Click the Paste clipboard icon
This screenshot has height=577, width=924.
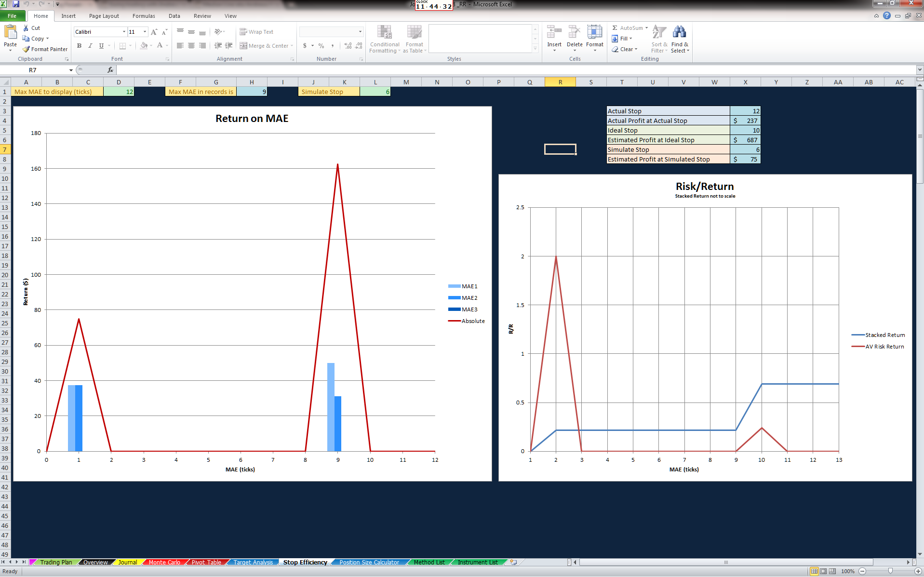tap(10, 32)
